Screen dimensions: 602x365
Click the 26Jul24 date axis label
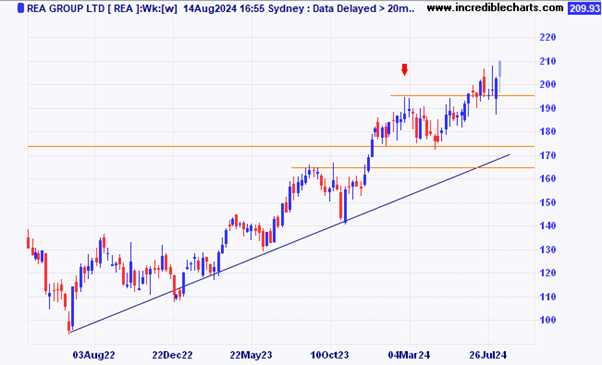(x=488, y=355)
